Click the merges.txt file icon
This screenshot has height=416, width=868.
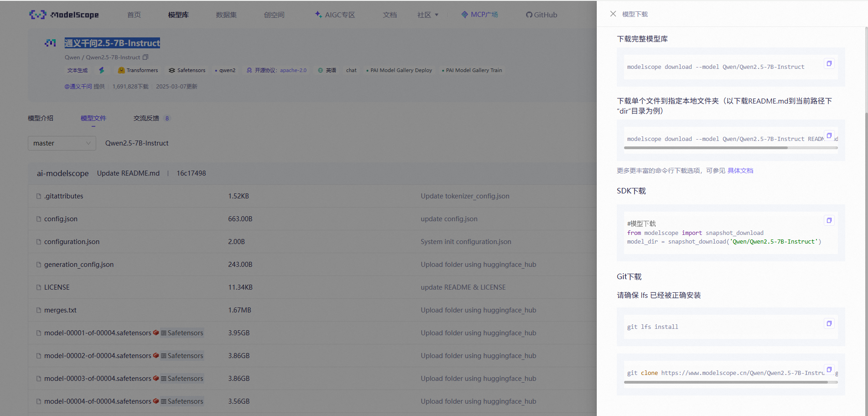click(39, 310)
